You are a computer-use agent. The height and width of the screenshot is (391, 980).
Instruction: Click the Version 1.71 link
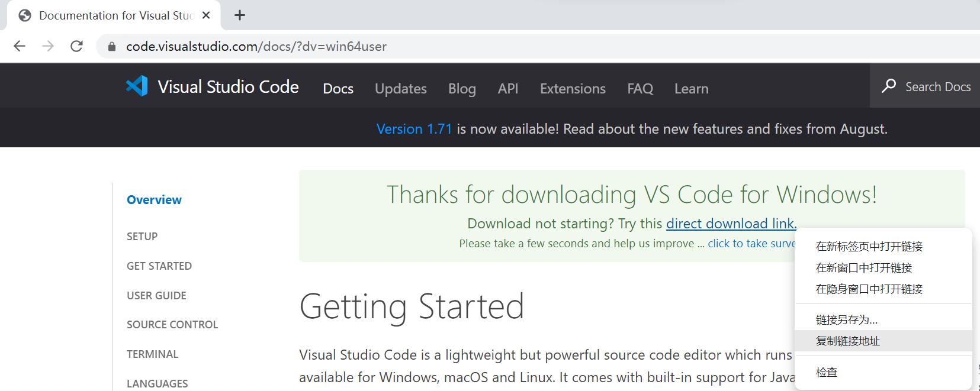tap(414, 129)
